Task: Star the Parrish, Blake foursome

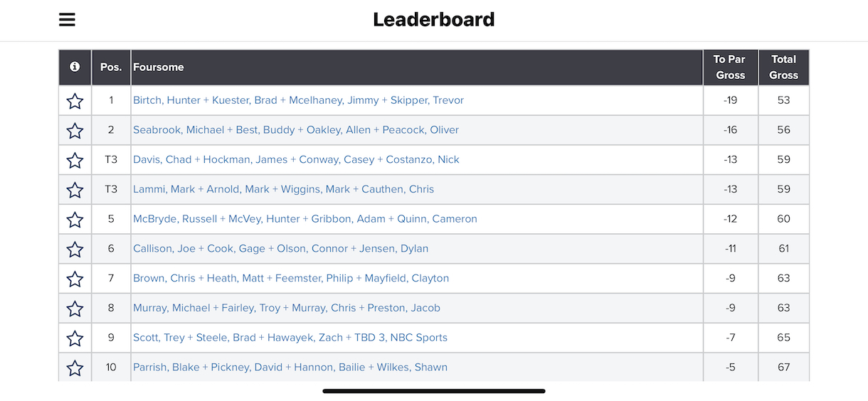Action: coord(75,368)
